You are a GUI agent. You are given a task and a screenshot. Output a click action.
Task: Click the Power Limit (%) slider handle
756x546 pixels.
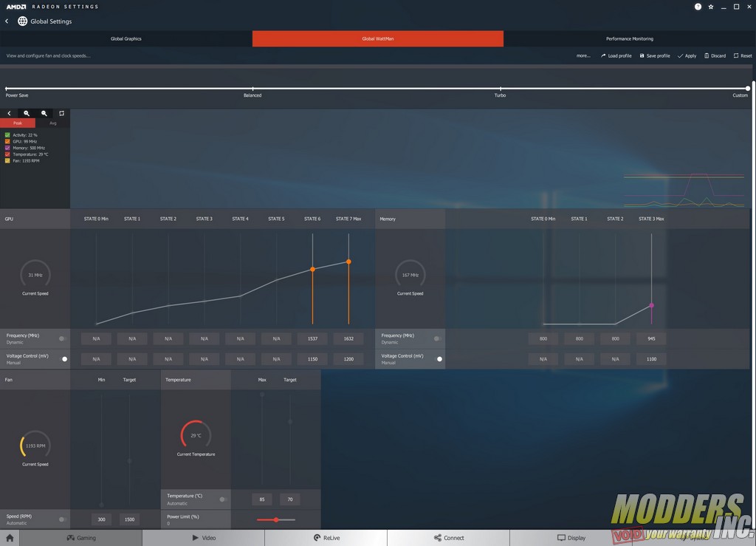pyautogui.click(x=276, y=520)
